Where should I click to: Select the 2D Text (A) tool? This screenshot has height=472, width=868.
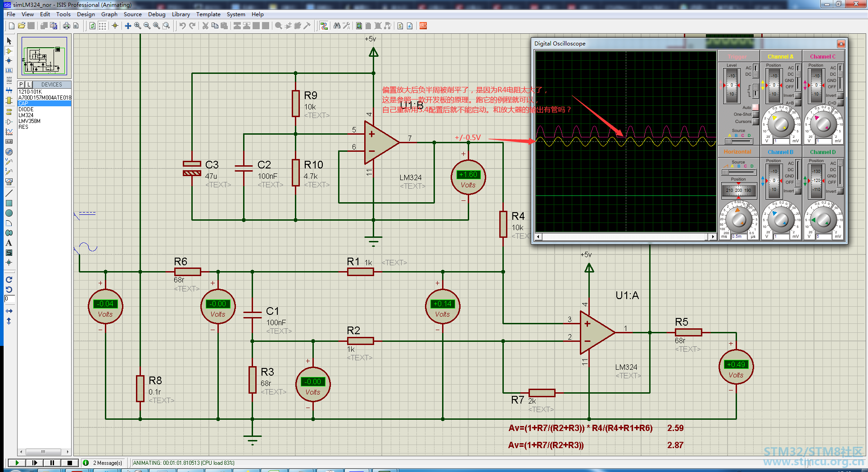click(9, 243)
